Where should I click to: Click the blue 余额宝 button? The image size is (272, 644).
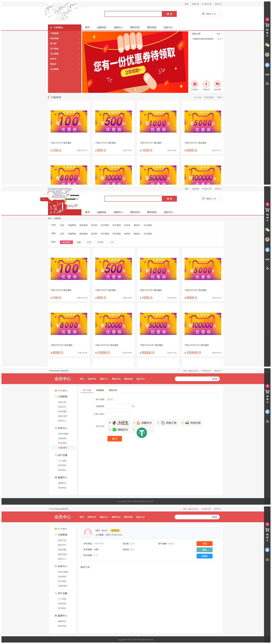[204, 556]
